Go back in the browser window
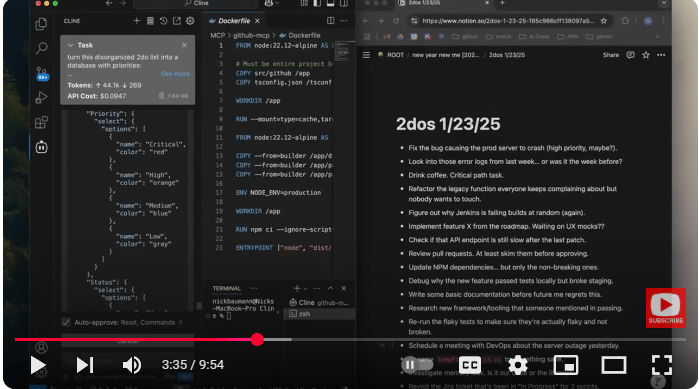 click(x=366, y=21)
